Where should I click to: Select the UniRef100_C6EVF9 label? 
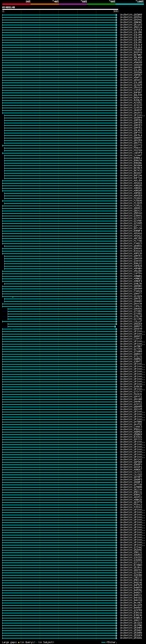coord(131,153)
